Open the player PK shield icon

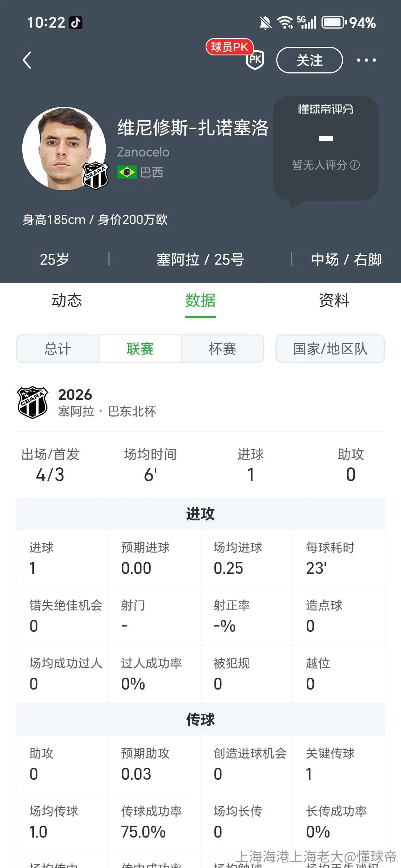click(255, 60)
